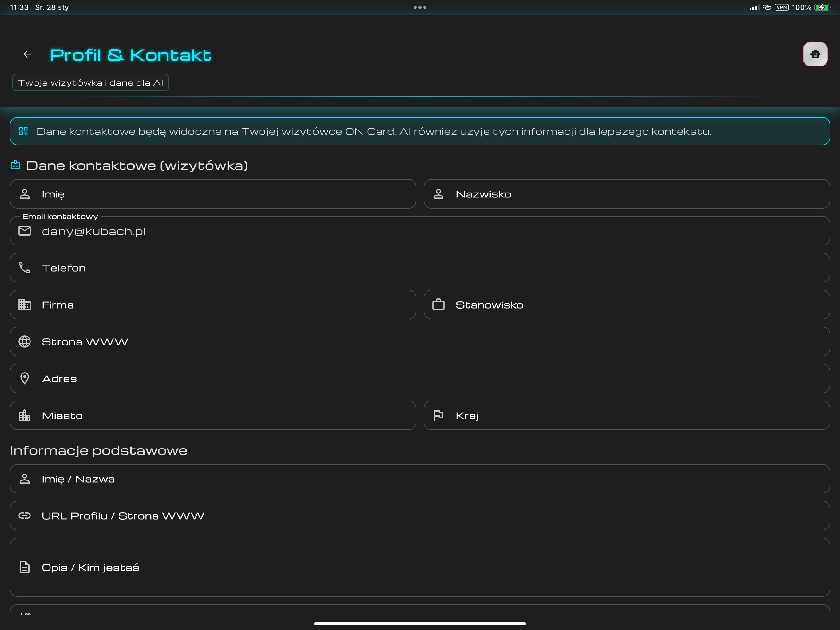Focus the Stanowisko input field
This screenshot has width=840, height=630.
[x=627, y=304]
